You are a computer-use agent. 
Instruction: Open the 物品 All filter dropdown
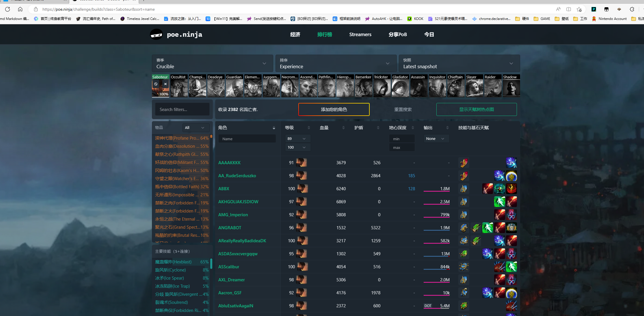[196, 127]
